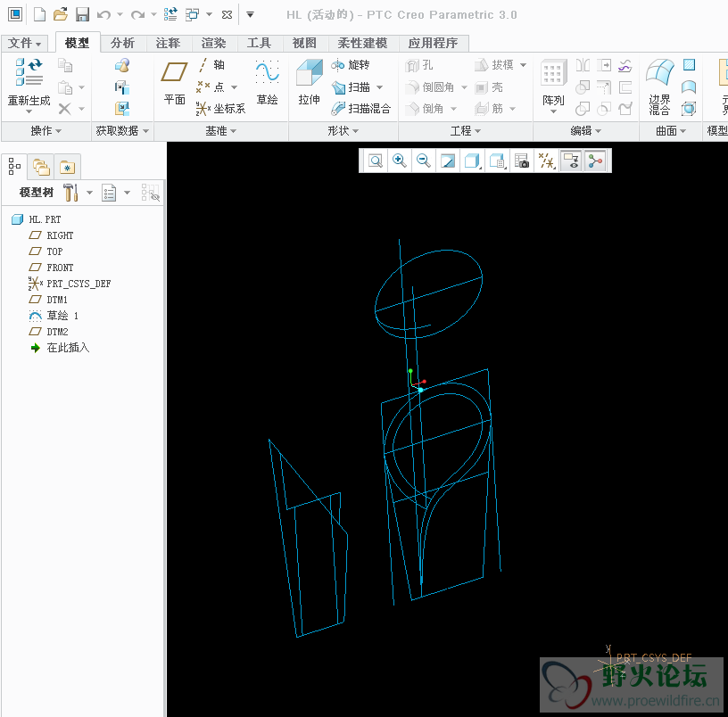This screenshot has width=728, height=717.
Task: Open the model tree settings dropdown
Action: 89,193
